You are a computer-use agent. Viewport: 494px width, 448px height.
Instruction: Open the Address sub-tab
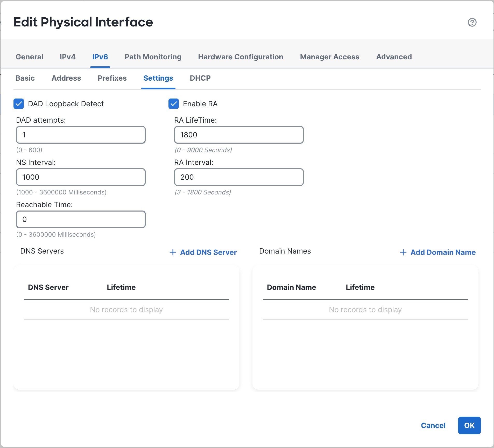pyautogui.click(x=66, y=78)
